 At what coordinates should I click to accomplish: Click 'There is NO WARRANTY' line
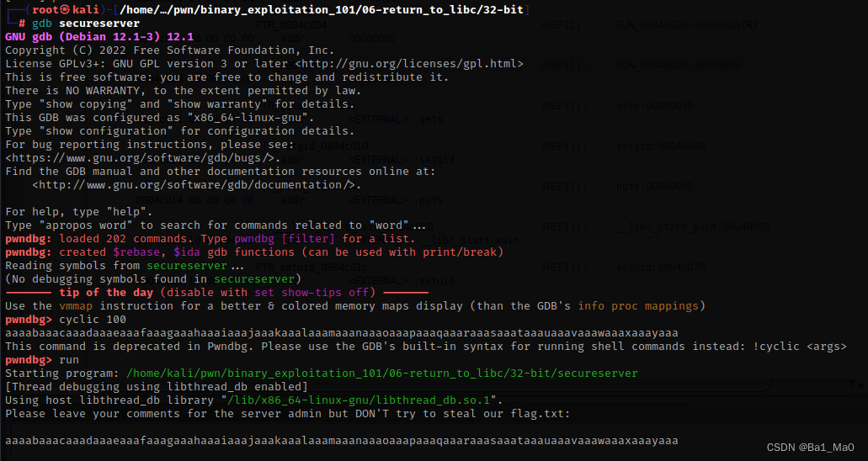pyautogui.click(x=184, y=91)
